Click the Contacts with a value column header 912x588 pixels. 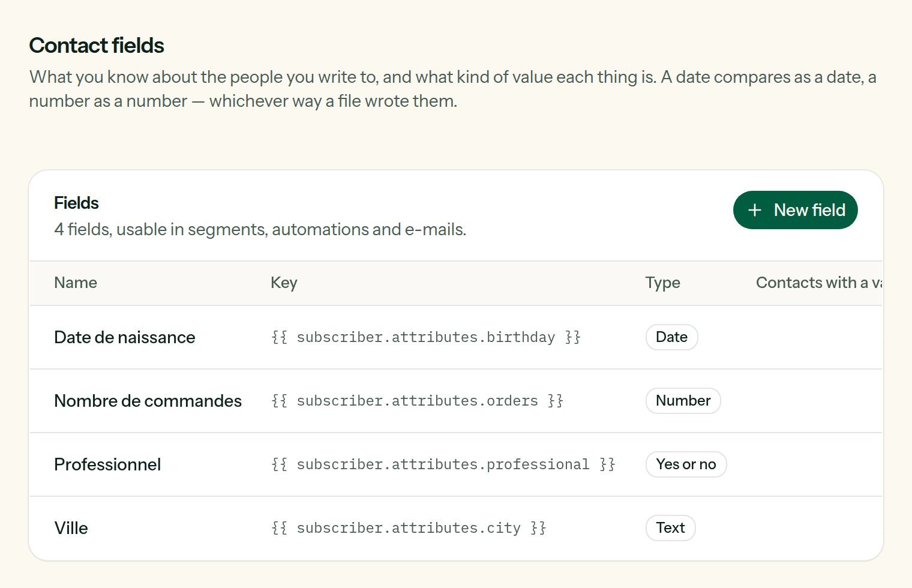818,283
